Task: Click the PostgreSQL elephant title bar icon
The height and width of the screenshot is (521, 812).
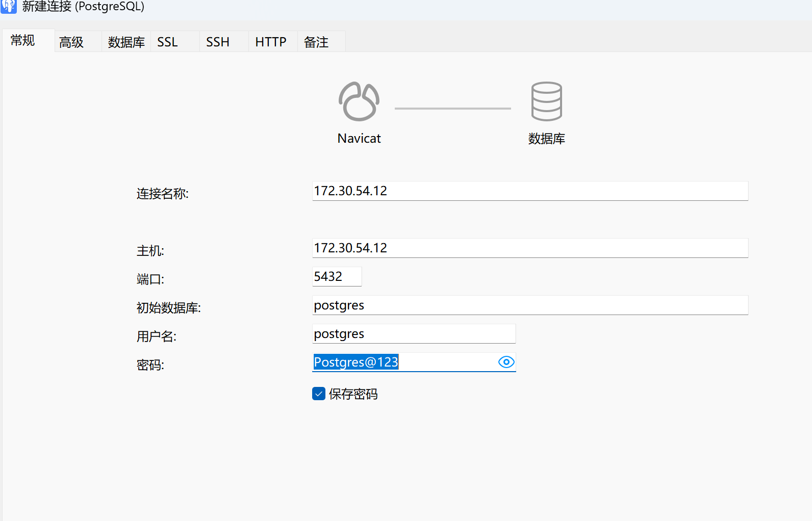Action: pos(9,6)
